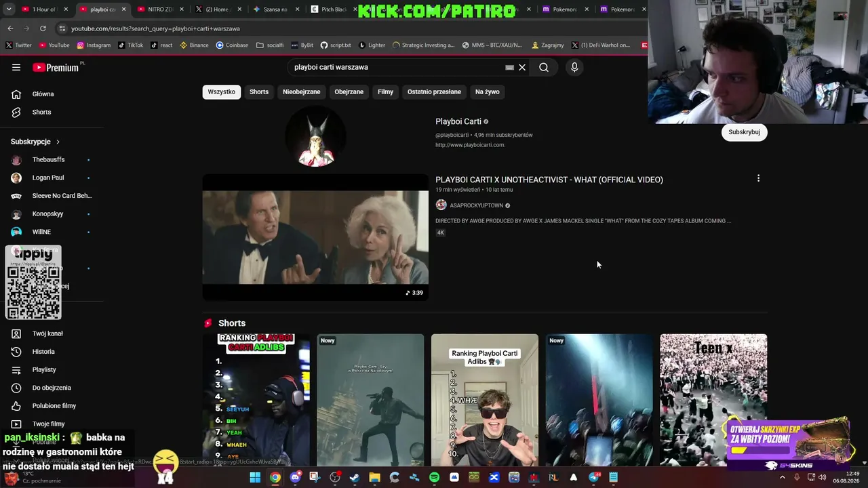
Task: Go to the YouTube Premium logo home
Action: pyautogui.click(x=56, y=67)
